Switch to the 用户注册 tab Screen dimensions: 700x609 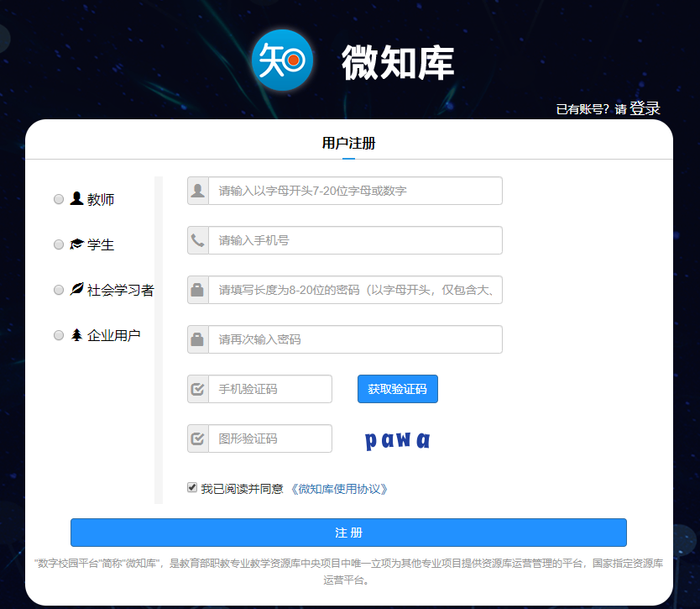pyautogui.click(x=348, y=144)
